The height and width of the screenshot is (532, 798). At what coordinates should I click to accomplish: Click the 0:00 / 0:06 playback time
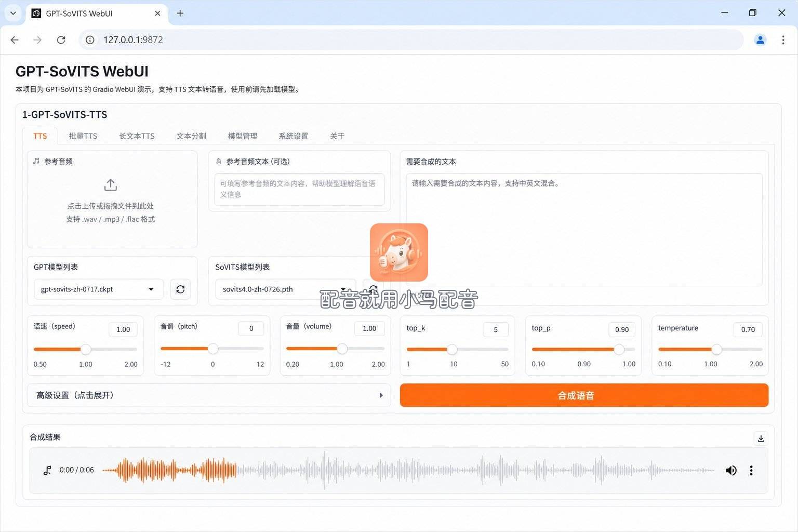point(77,470)
